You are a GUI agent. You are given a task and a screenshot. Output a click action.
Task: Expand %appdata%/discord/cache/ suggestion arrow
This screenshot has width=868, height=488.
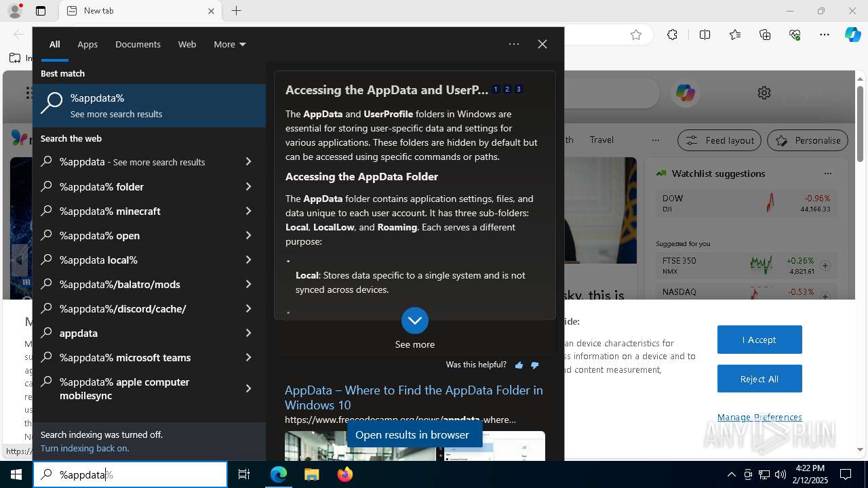click(x=248, y=308)
